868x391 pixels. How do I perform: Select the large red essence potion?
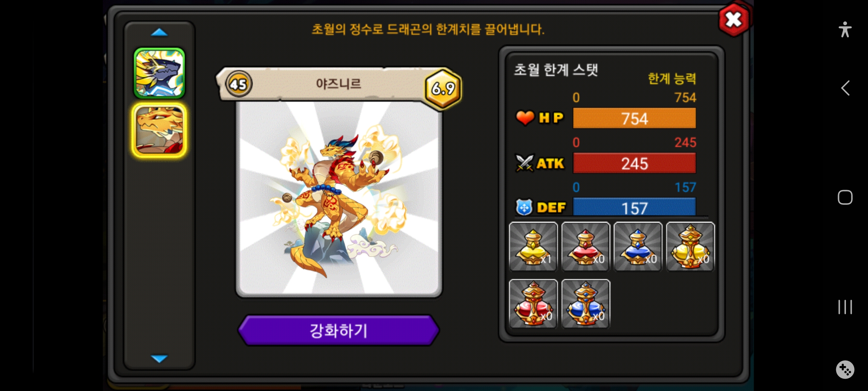[x=533, y=304]
